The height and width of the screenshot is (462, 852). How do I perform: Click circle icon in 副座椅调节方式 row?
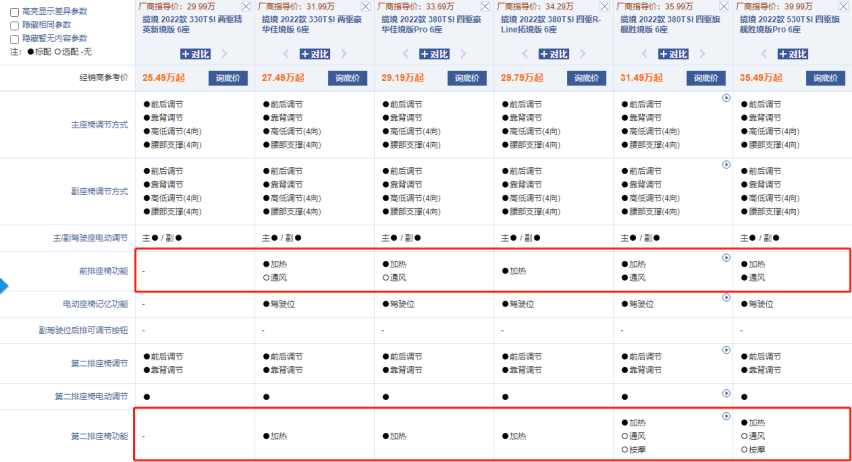coord(726,165)
